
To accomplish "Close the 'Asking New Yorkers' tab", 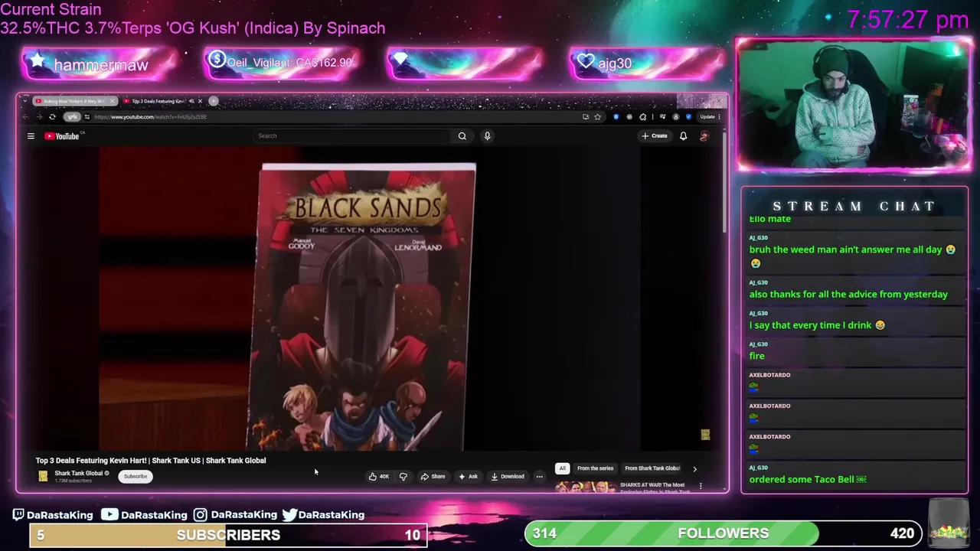I will 113,101.
